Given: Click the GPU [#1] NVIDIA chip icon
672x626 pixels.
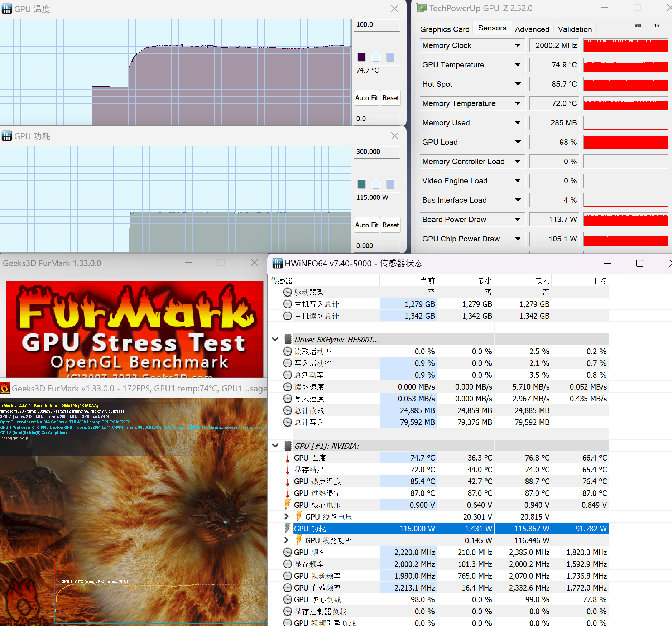Looking at the screenshot, I should [x=287, y=446].
